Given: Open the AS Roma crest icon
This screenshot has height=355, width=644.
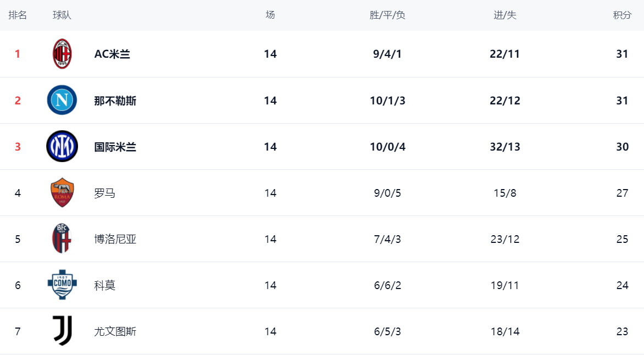Looking at the screenshot, I should 62,193.
